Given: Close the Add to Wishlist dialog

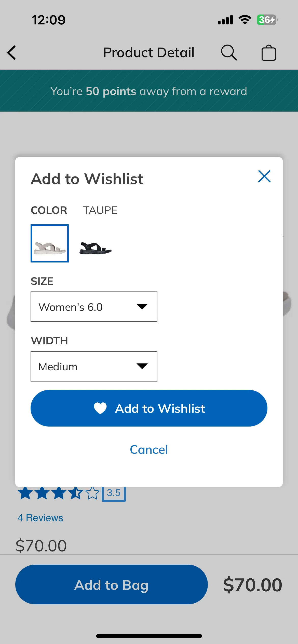Looking at the screenshot, I should (264, 176).
